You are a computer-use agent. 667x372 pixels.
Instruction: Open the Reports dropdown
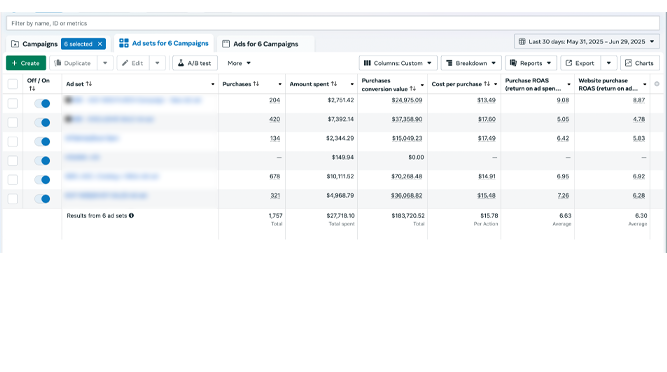531,63
